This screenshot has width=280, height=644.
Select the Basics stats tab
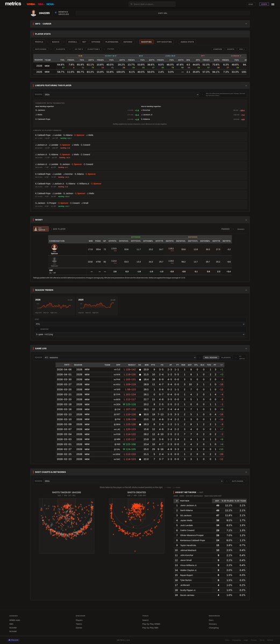click(x=55, y=42)
